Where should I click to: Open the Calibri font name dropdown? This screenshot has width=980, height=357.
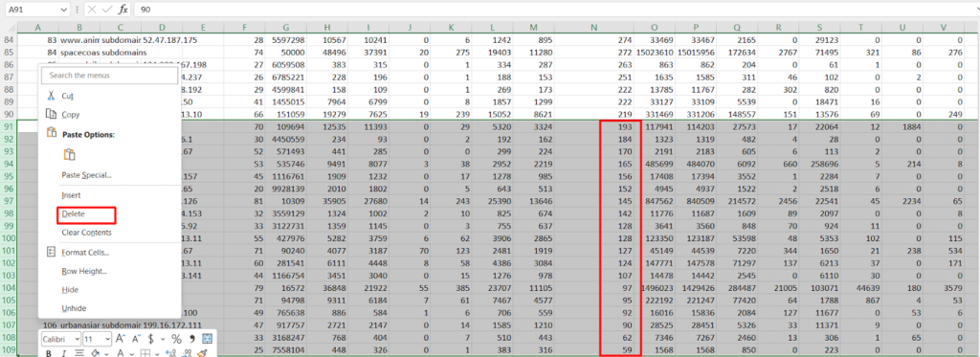point(77,339)
